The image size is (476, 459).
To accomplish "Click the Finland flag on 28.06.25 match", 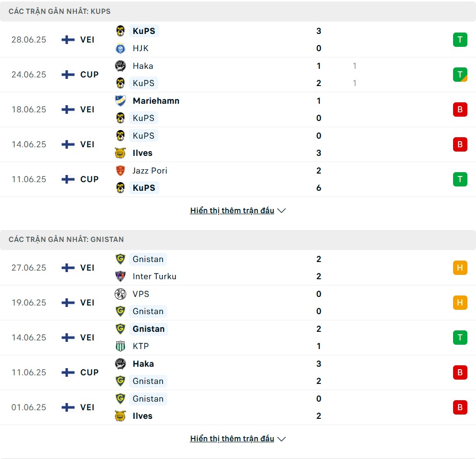I will point(68,40).
